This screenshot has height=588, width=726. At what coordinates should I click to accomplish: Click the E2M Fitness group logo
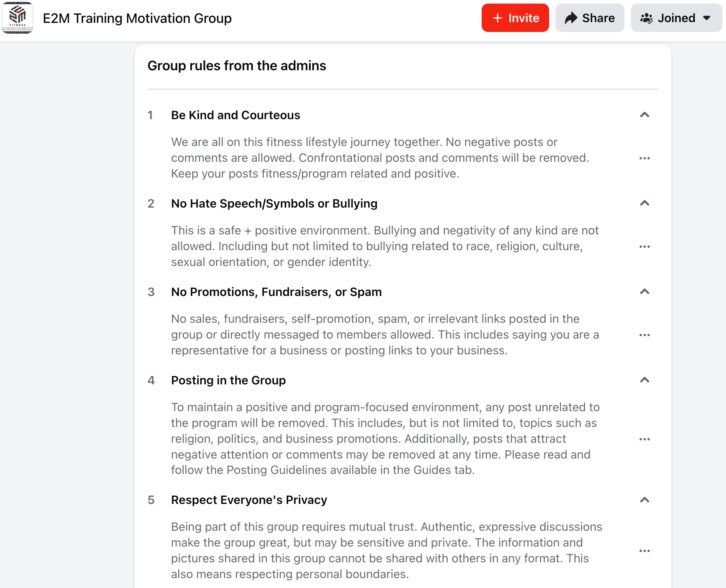point(17,18)
